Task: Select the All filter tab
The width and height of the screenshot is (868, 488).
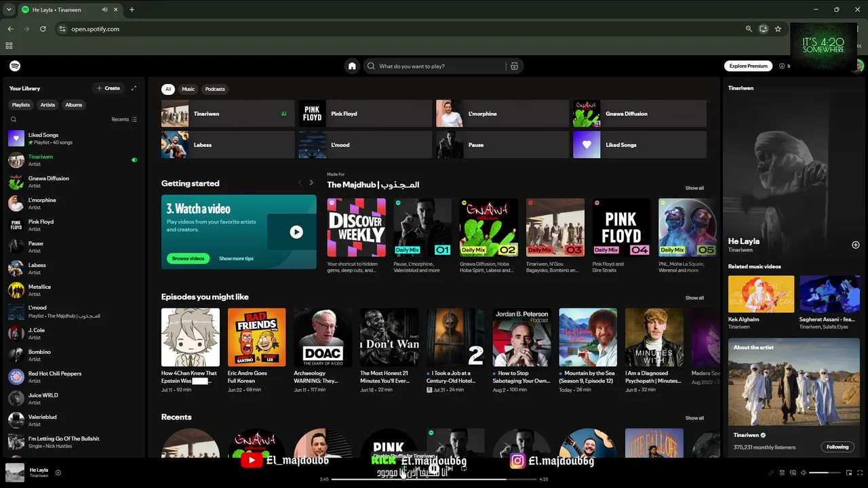Action: tap(168, 89)
